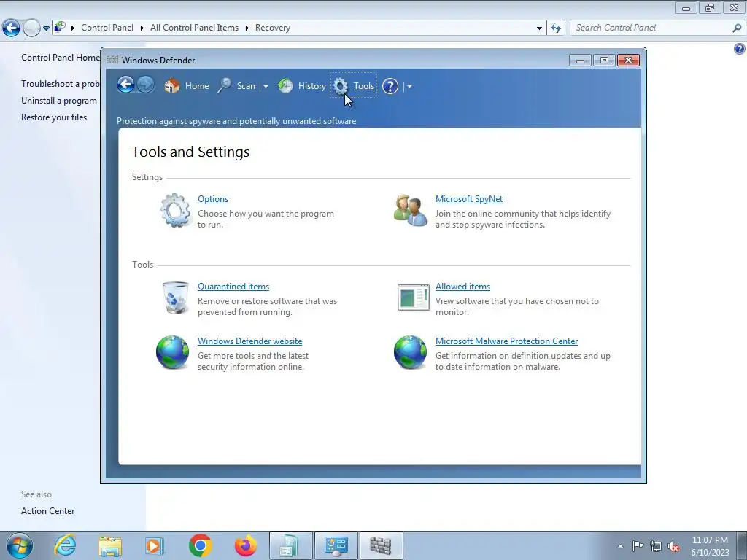Screen dimensions: 747x560
Task: Click the Recovery breadcrumb segment
Action: coord(273,28)
